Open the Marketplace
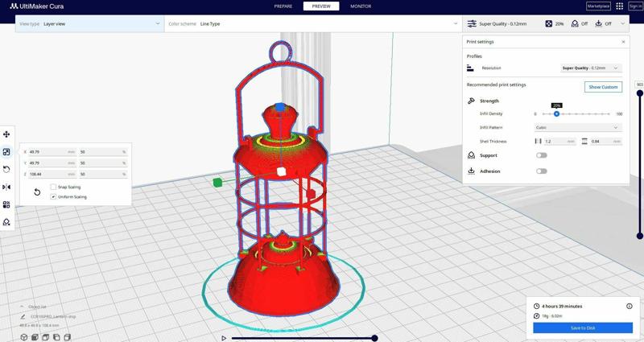 point(598,6)
